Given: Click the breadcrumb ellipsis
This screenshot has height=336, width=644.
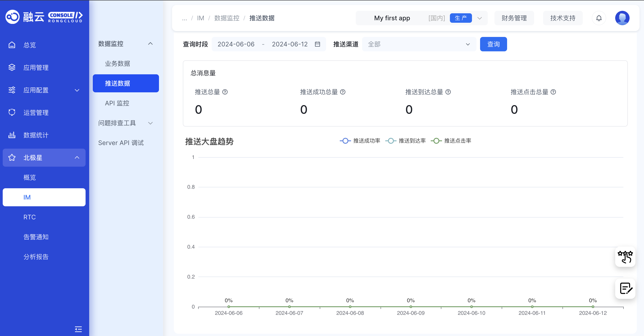Looking at the screenshot, I should pyautogui.click(x=184, y=18).
